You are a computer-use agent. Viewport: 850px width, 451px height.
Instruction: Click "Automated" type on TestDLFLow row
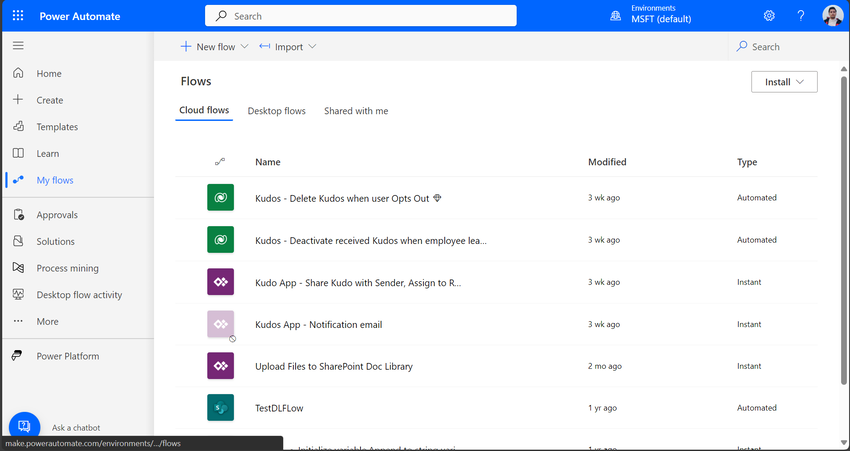point(757,408)
